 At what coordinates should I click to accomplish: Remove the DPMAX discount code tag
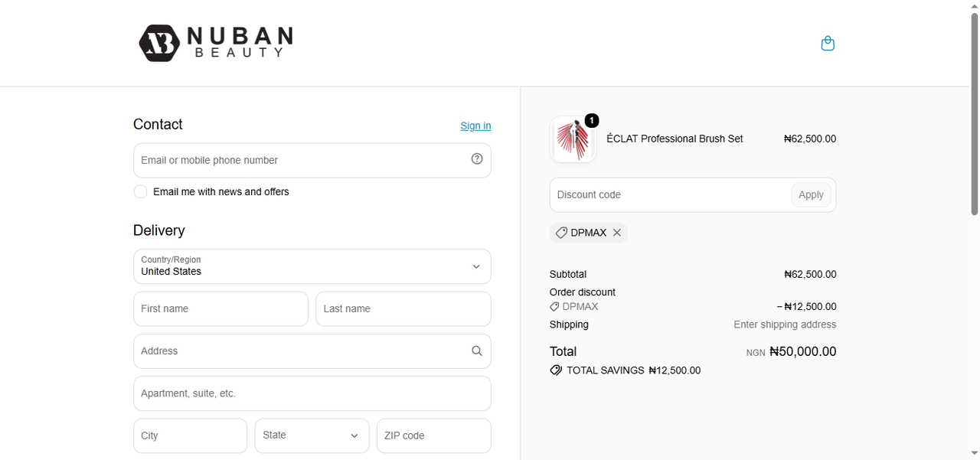tap(617, 233)
